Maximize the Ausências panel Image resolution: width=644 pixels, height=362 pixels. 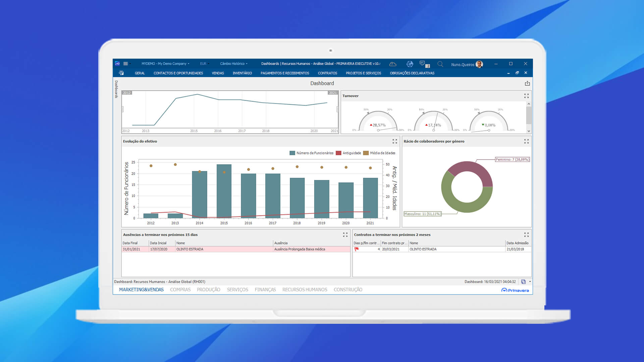click(345, 235)
